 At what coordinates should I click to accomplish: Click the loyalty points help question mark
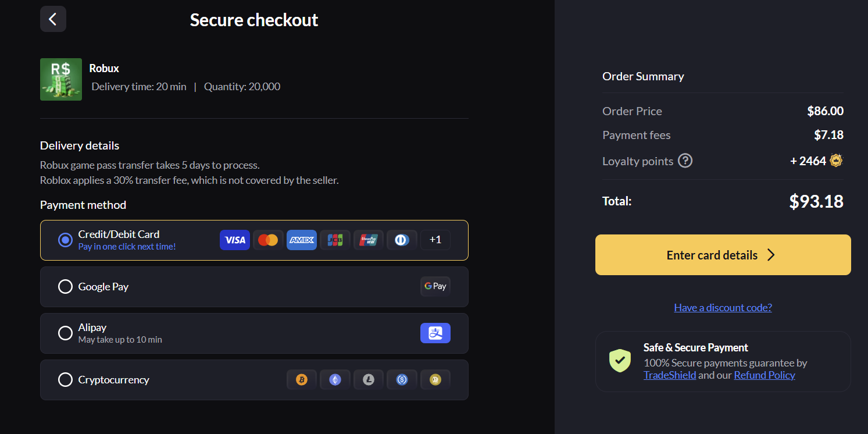tap(685, 161)
